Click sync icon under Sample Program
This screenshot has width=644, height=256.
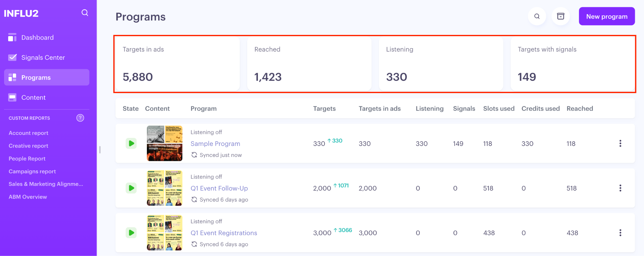[x=194, y=155]
